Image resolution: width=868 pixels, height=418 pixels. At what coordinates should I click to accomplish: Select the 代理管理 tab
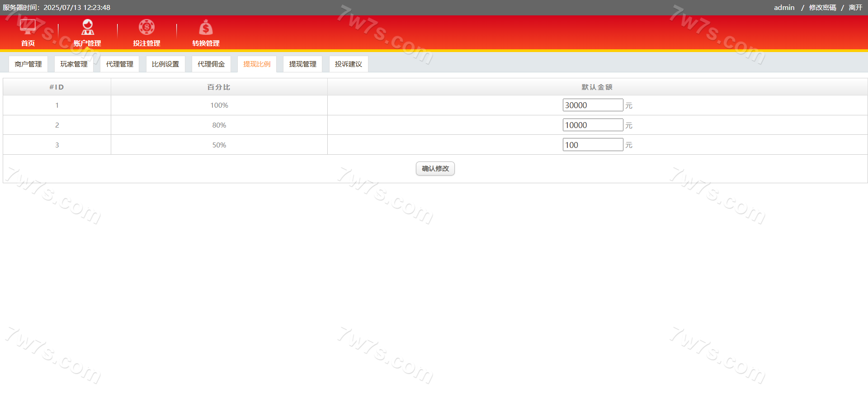119,64
